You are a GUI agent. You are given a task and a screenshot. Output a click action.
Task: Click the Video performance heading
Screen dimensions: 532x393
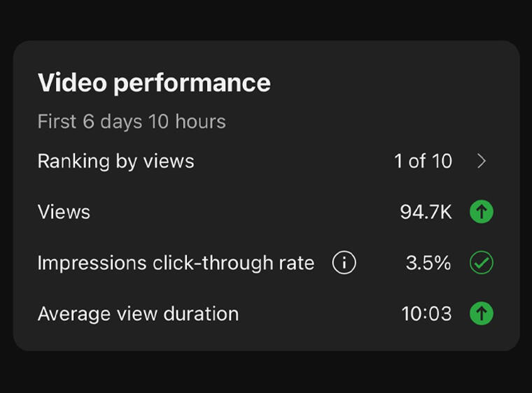[154, 83]
